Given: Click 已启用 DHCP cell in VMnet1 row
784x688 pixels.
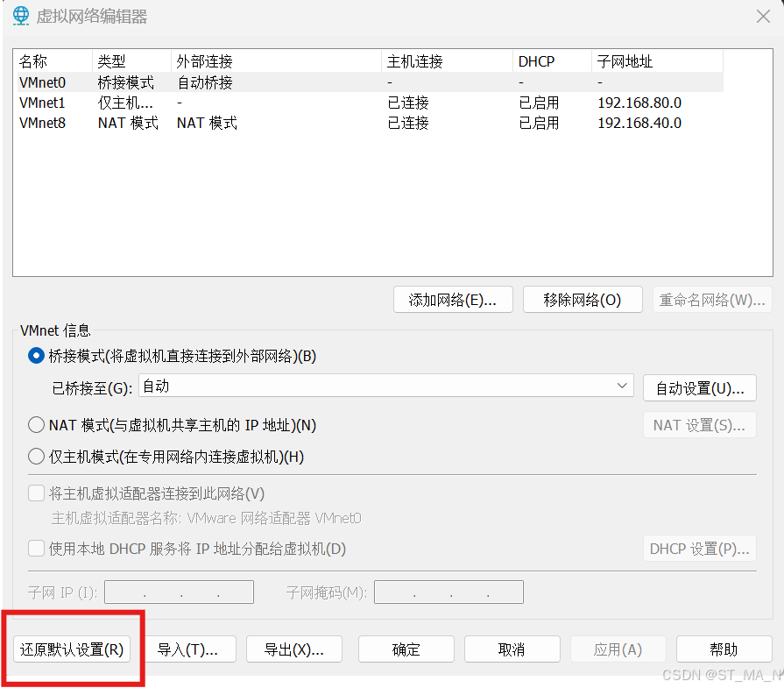Looking at the screenshot, I should click(539, 103).
